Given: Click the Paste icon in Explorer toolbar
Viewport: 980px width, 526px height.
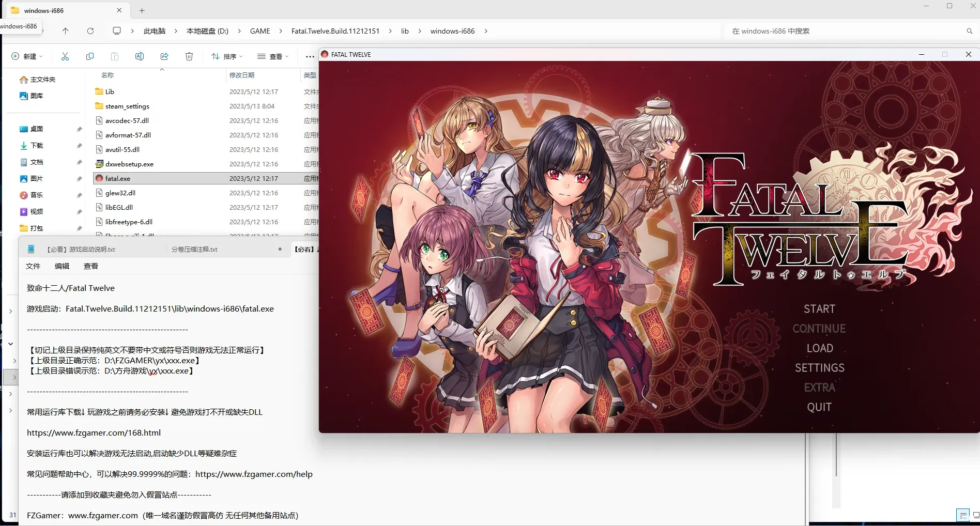Looking at the screenshot, I should coord(115,56).
